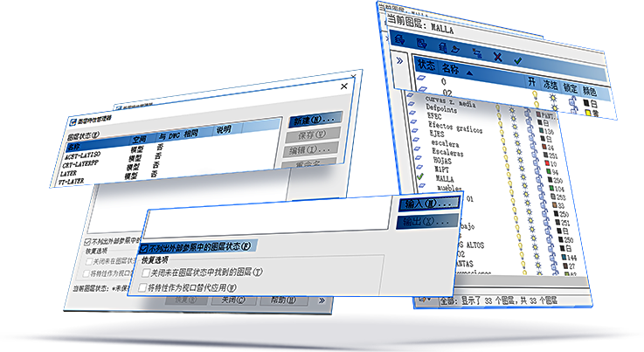
Task: Select the MALLA layer name in list
Action: pos(445,179)
